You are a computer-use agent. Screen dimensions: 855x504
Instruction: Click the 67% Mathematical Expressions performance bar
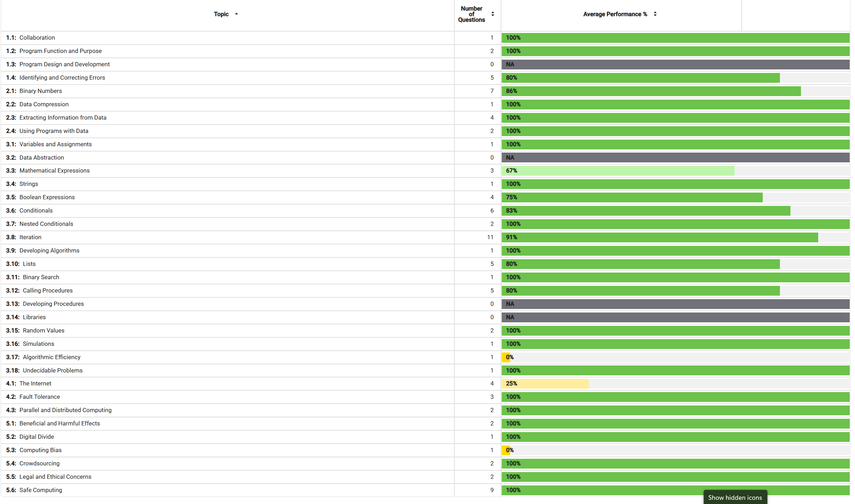618,171
